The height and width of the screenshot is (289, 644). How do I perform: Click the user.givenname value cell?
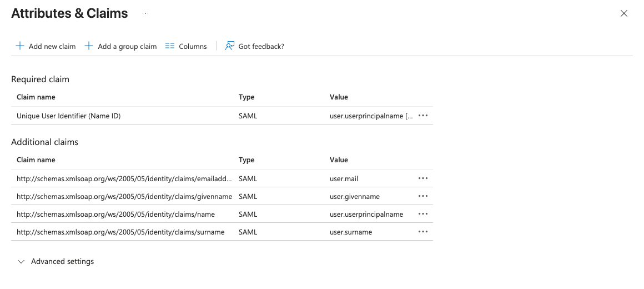point(355,197)
